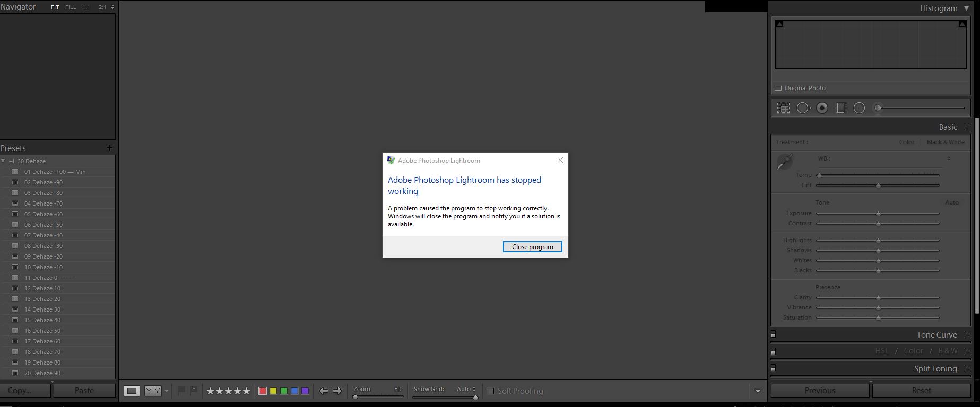Select next photo arrow
The width and height of the screenshot is (980, 407).
337,391
